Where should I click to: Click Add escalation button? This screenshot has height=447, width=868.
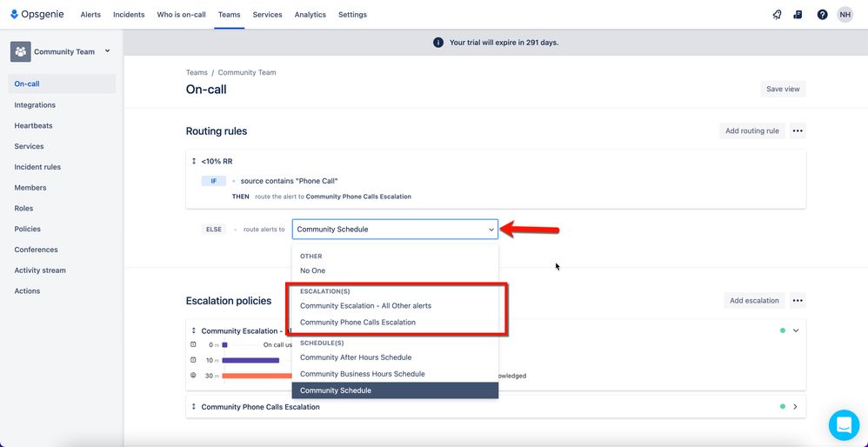(754, 300)
